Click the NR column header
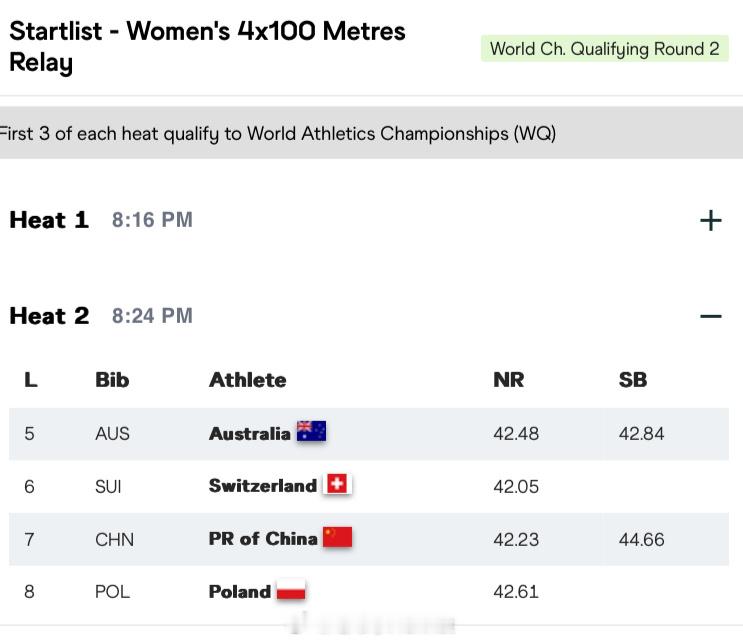Screen dimensions: 743x642 pyautogui.click(x=508, y=380)
